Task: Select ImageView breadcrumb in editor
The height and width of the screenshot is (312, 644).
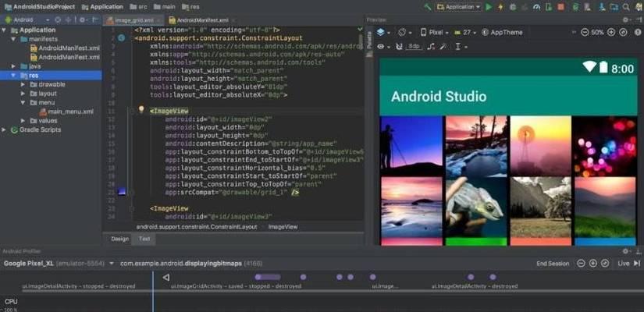Action: (283, 227)
